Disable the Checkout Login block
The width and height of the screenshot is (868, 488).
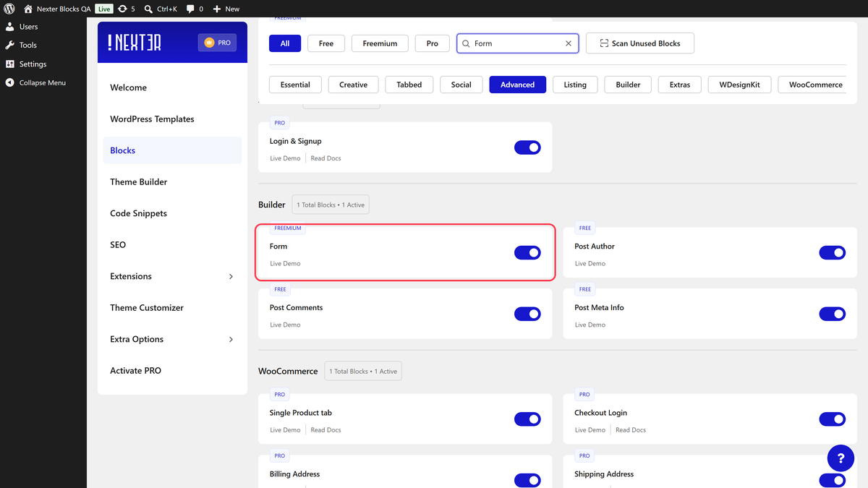coord(833,419)
